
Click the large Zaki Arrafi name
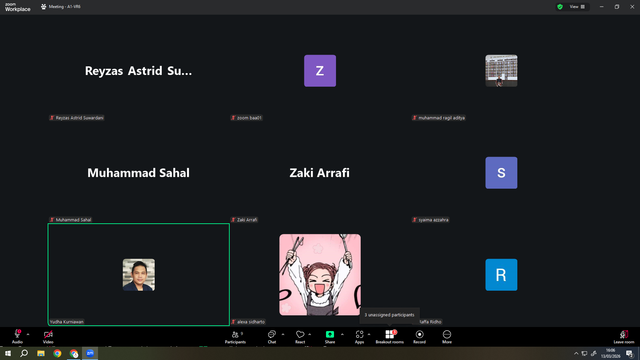coord(320,173)
